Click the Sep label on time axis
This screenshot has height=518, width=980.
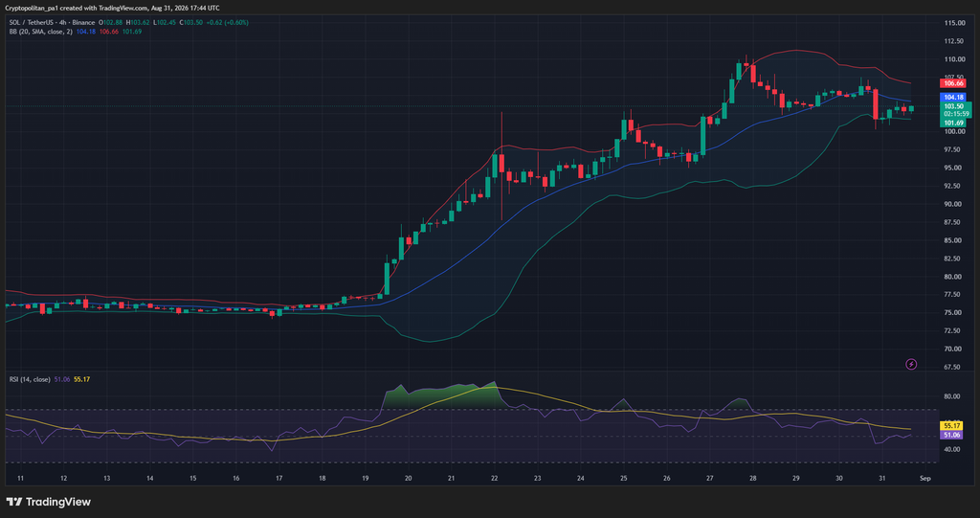[x=925, y=478]
